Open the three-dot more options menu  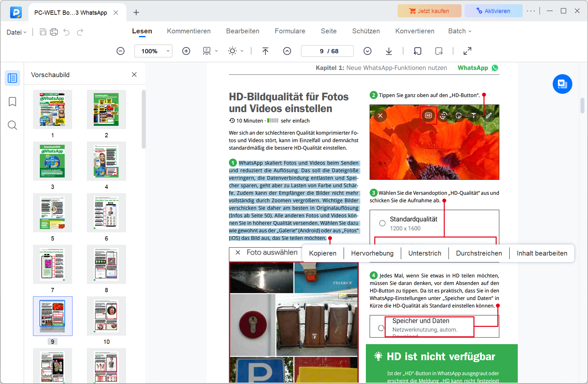pos(531,11)
